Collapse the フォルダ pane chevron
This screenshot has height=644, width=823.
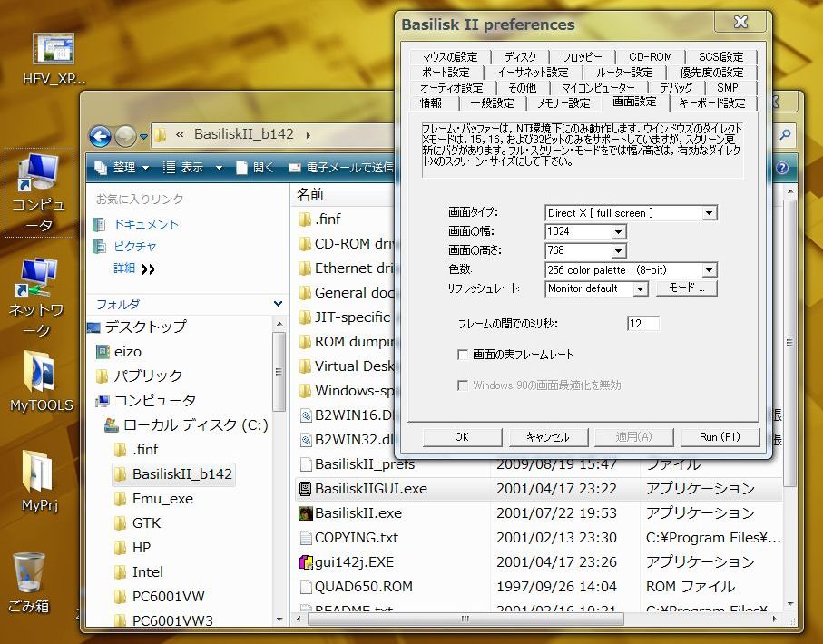tap(279, 304)
